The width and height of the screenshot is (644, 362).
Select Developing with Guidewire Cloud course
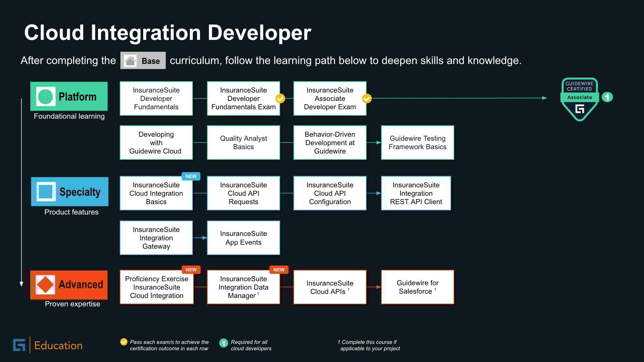(x=156, y=143)
